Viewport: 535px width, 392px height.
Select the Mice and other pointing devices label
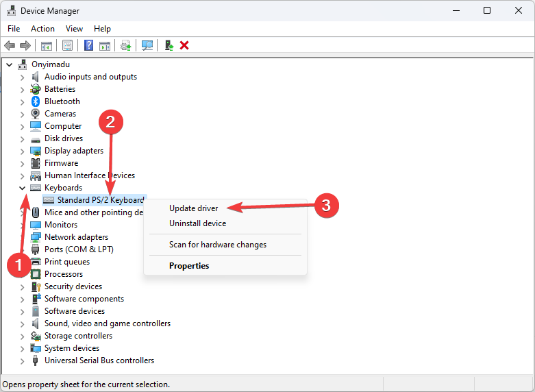pyautogui.click(x=94, y=212)
